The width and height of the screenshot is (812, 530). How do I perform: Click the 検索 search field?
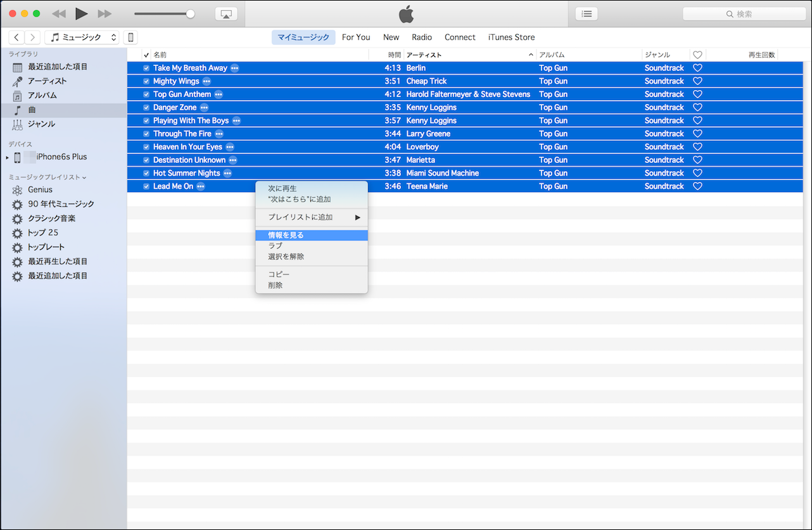(x=744, y=14)
